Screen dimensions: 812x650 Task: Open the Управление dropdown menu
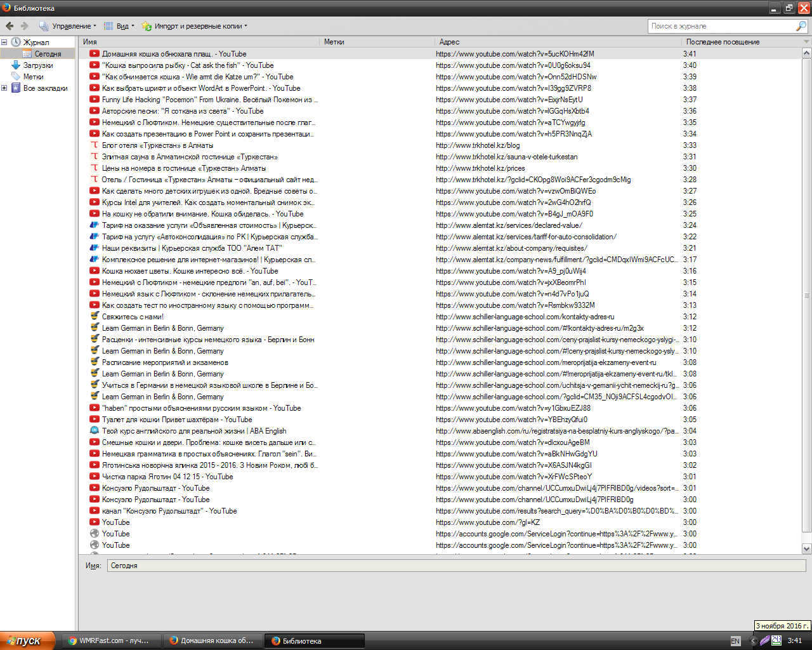point(68,26)
